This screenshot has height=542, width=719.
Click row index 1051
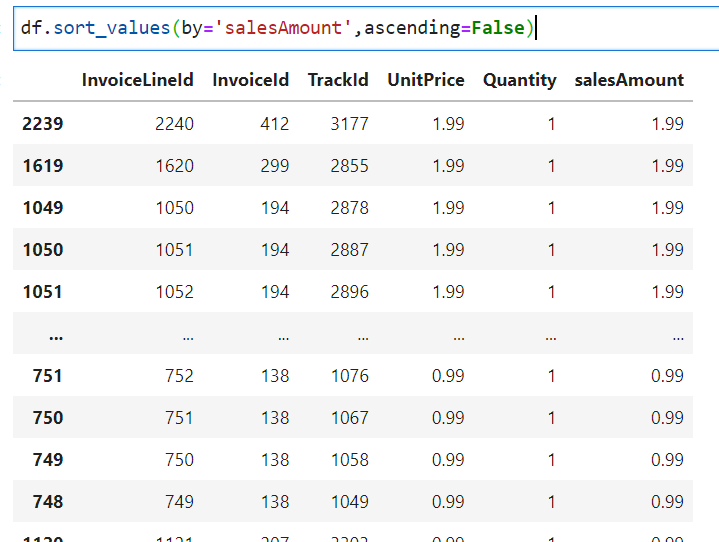pos(42,292)
